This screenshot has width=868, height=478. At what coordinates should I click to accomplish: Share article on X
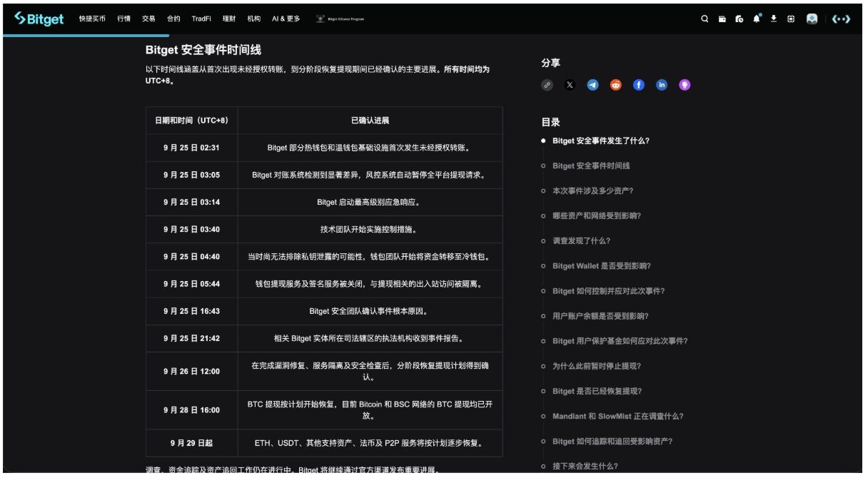pyautogui.click(x=570, y=85)
